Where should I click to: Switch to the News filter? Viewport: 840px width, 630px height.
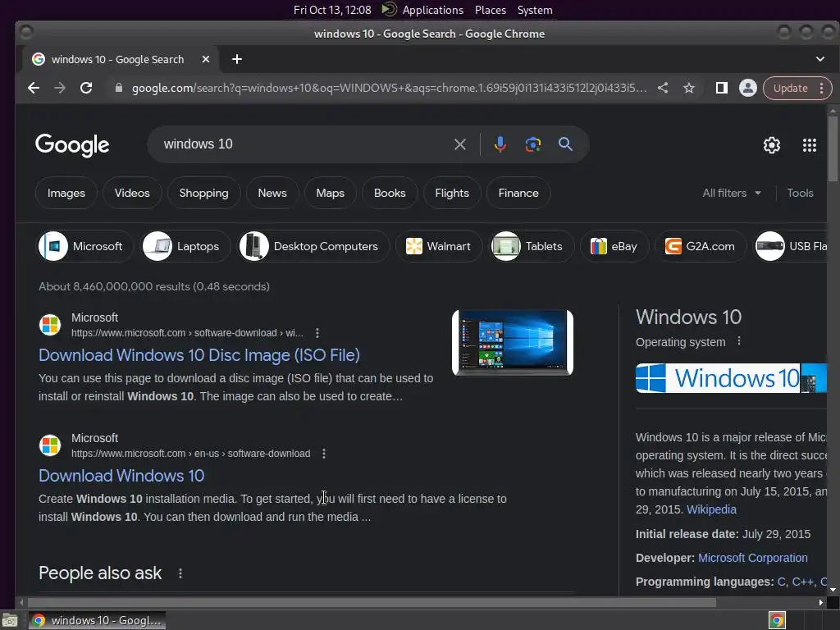click(x=272, y=193)
